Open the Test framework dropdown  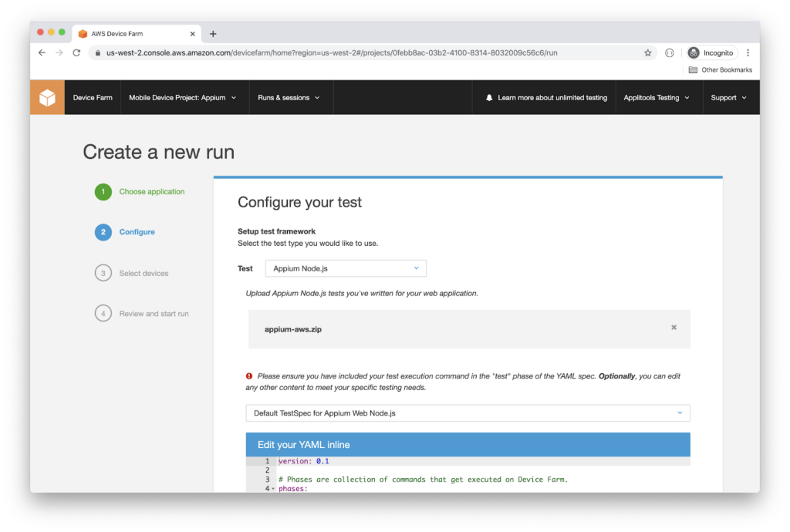346,268
